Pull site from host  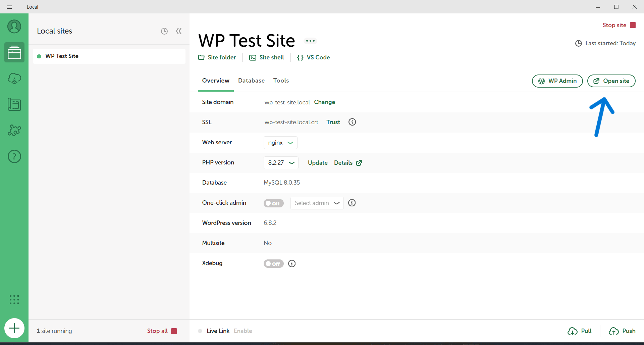click(580, 331)
